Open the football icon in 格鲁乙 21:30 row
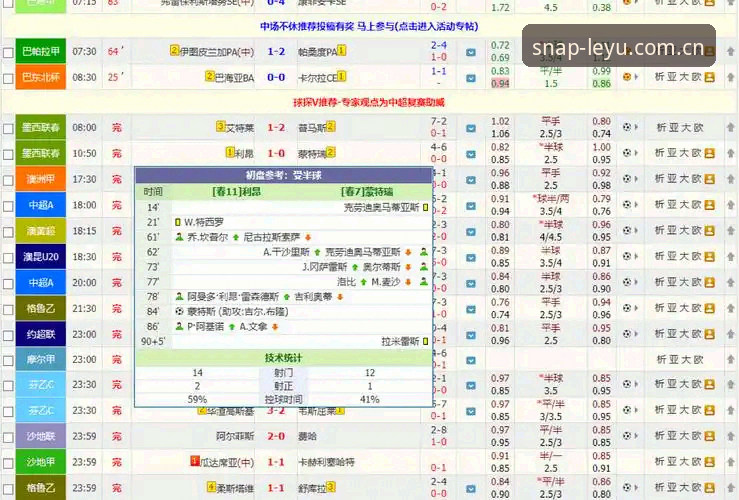Viewport: 739px width, 500px height. pyautogui.click(x=627, y=308)
